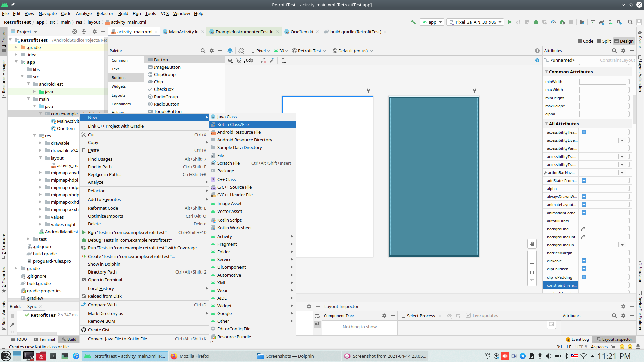Toggle the clickable attribute value
This screenshot has width=644, height=362.
click(x=584, y=261)
